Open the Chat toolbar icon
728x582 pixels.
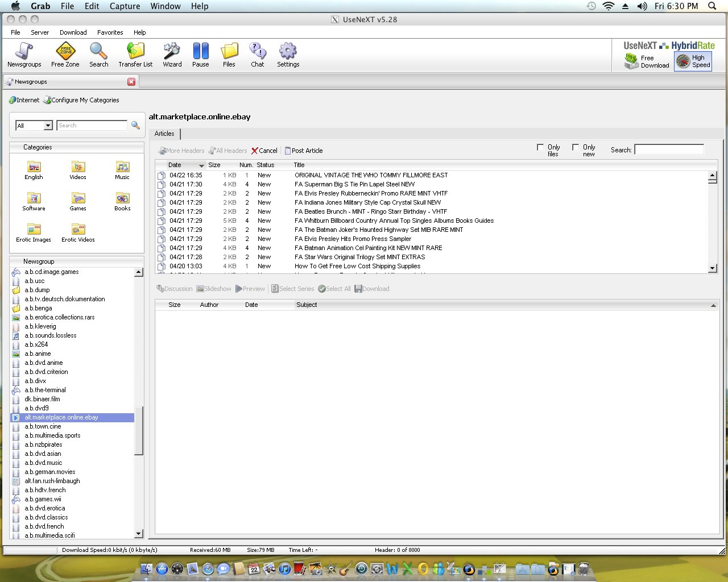(x=258, y=51)
